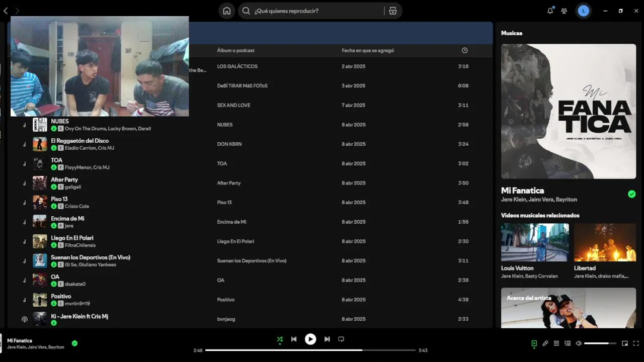Open DON KBRN album link
This screenshot has width=644, height=362.
(229, 144)
